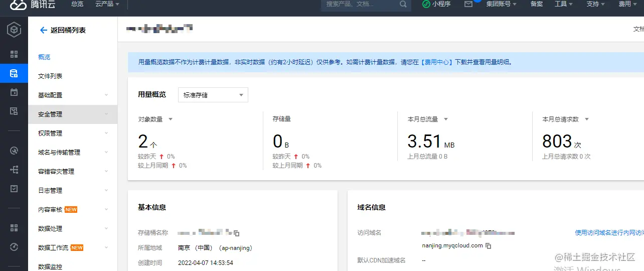Click the 域名信息 card heading

click(372, 207)
